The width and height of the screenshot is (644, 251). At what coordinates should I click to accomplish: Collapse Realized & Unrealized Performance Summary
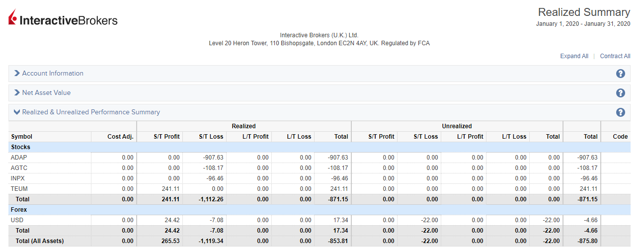(90, 112)
